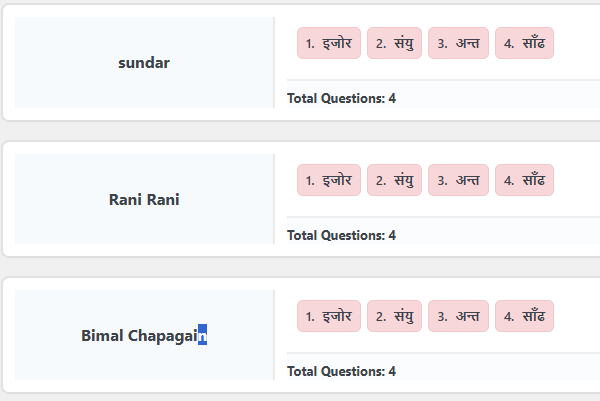Select the Rani Rani name label
The image size is (600, 401).
click(x=144, y=200)
